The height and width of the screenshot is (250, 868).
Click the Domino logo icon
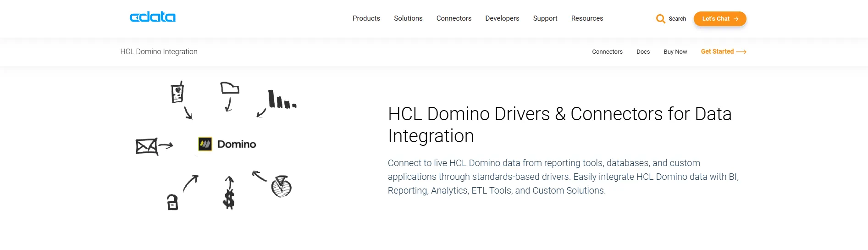205,144
